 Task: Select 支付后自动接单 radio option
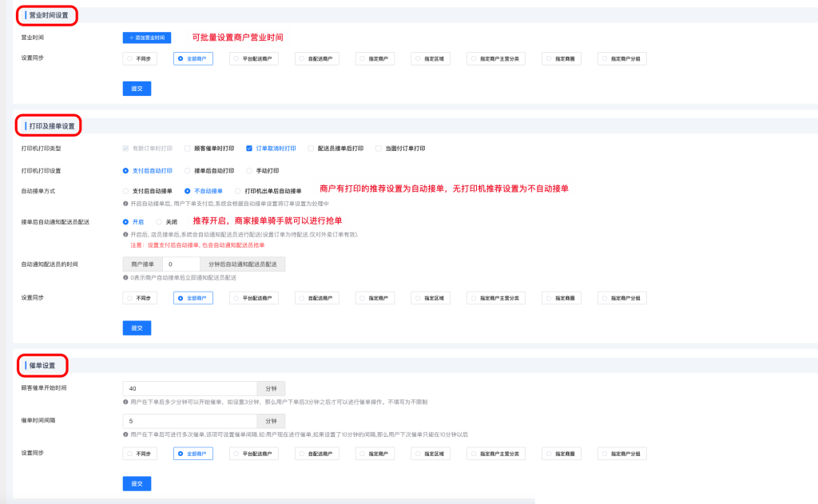125,191
